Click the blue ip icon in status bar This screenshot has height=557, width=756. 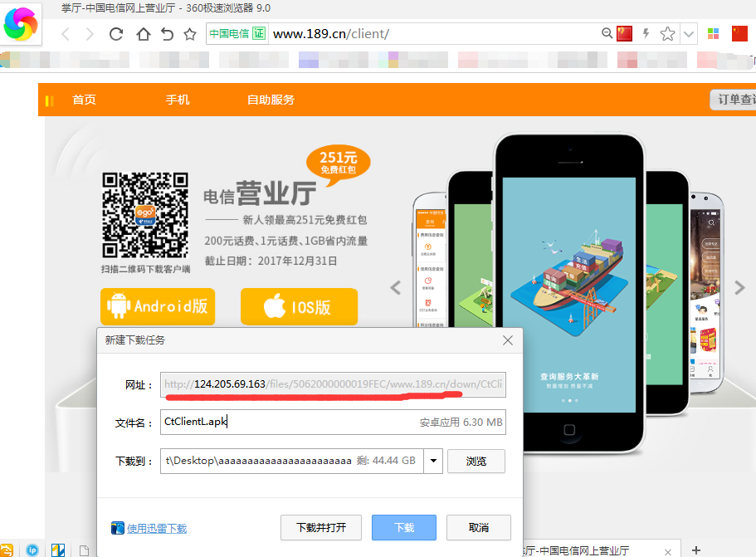(x=32, y=550)
